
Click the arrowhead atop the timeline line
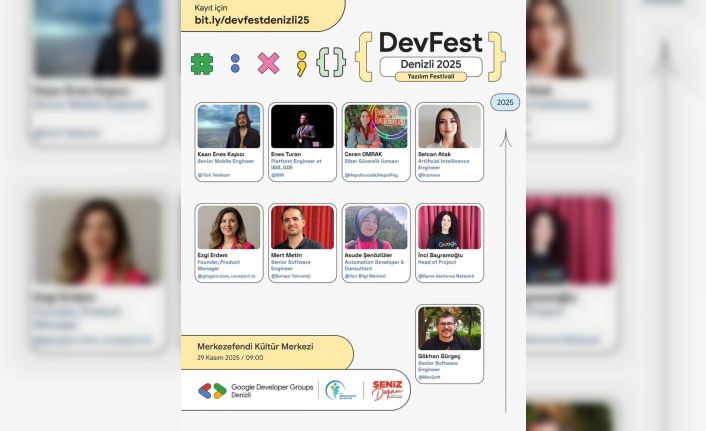[x=506, y=138]
